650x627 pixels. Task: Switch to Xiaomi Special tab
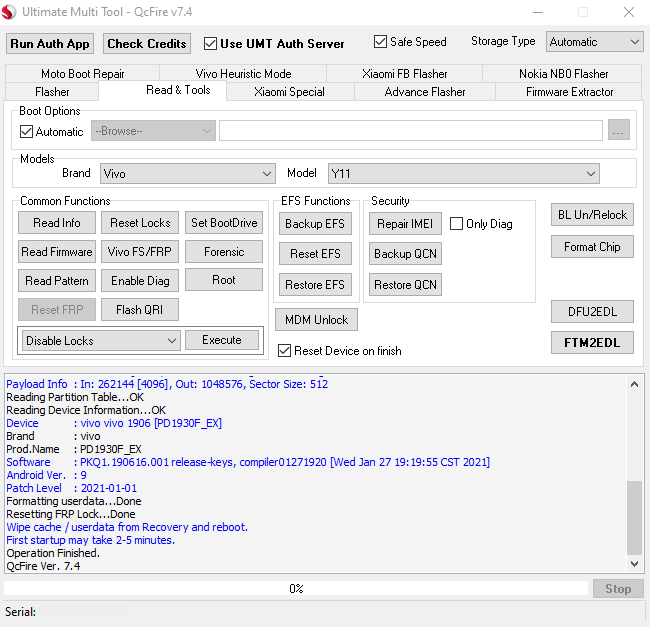tap(289, 92)
